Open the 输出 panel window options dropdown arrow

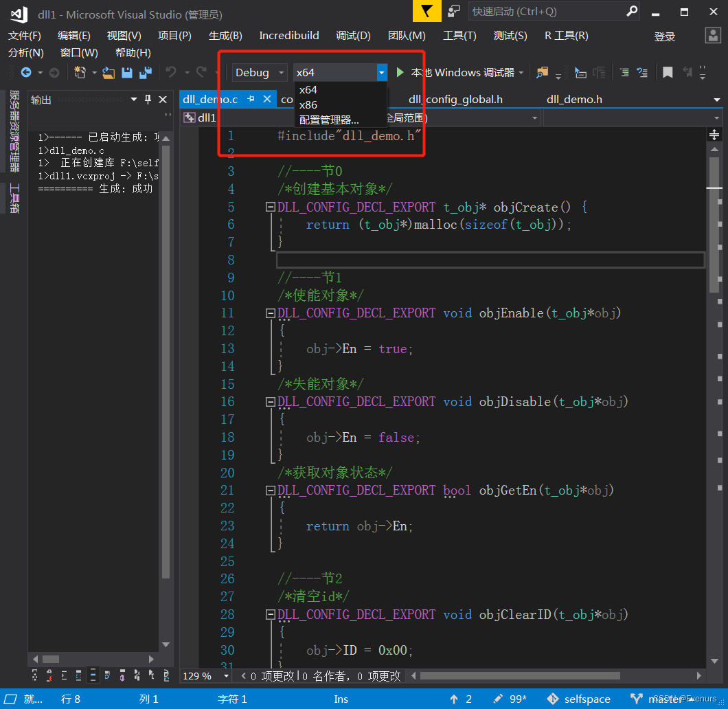tap(134, 99)
